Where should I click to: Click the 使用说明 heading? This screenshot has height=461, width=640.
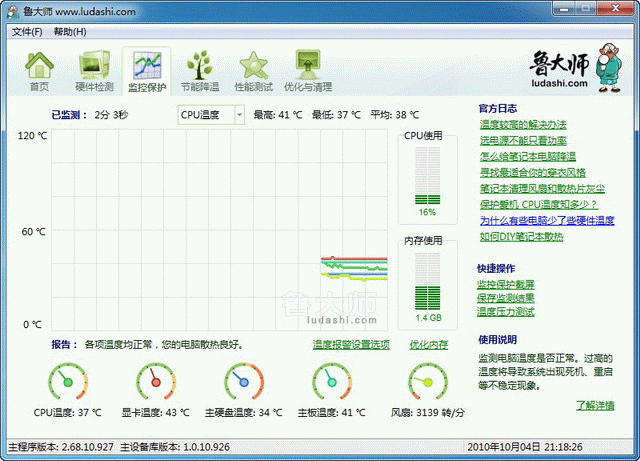coord(498,339)
